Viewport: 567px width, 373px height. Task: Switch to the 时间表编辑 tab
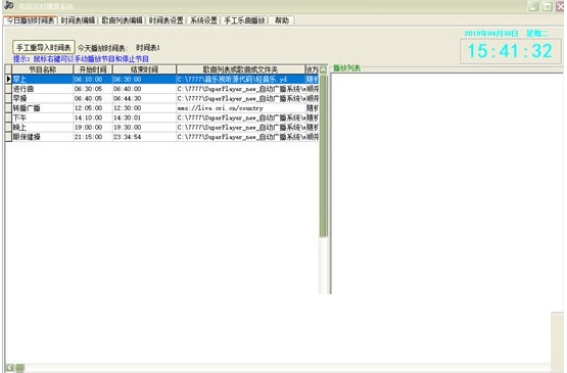(78, 20)
